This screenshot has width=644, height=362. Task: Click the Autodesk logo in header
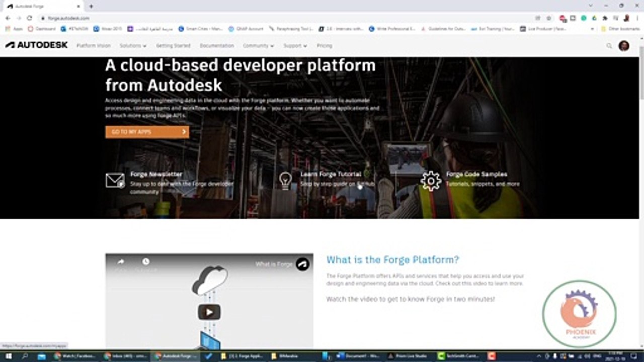tap(36, 45)
